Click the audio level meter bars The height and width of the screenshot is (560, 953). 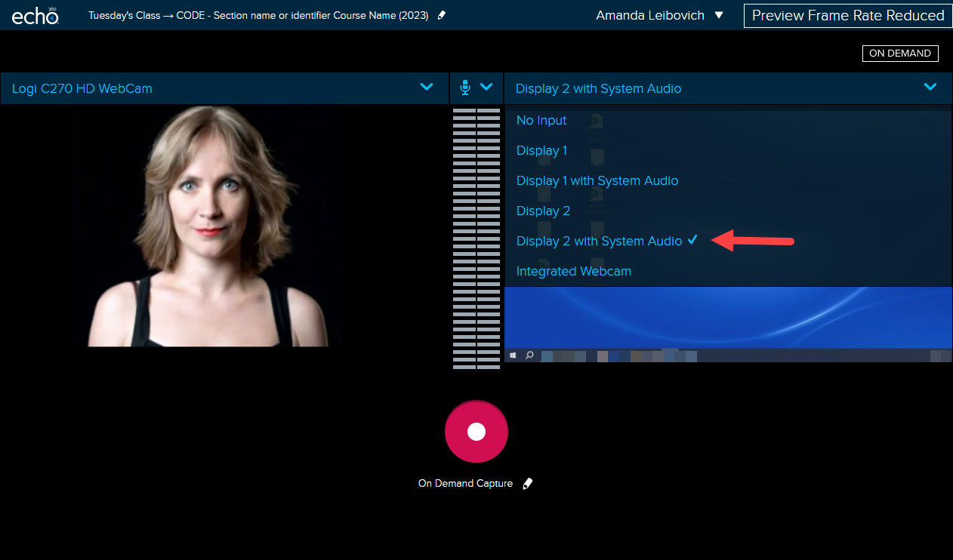(476, 238)
